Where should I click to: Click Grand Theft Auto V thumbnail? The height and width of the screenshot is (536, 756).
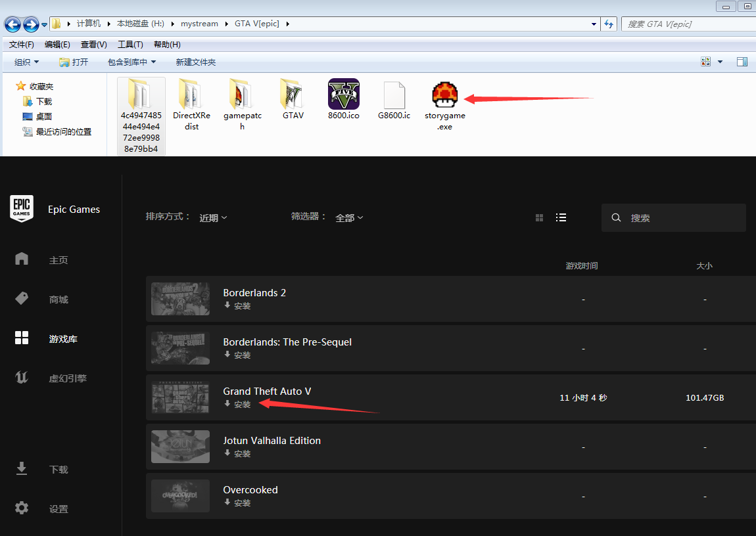[x=180, y=397]
